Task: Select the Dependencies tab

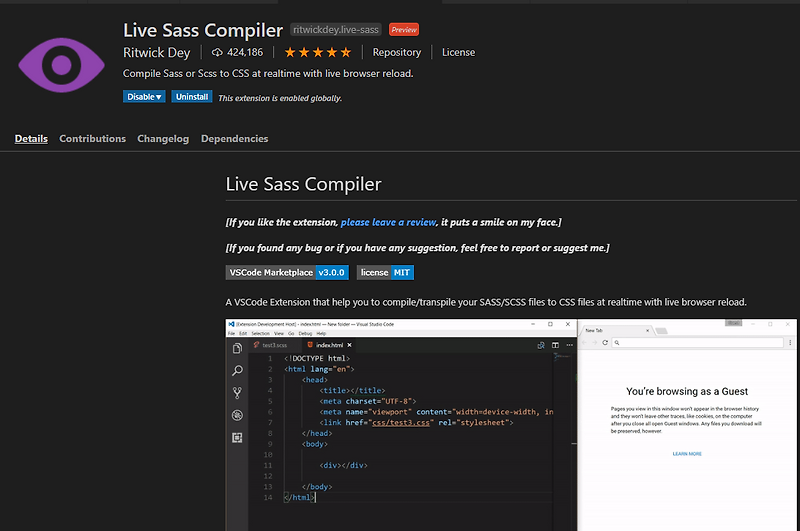Action: [x=234, y=139]
